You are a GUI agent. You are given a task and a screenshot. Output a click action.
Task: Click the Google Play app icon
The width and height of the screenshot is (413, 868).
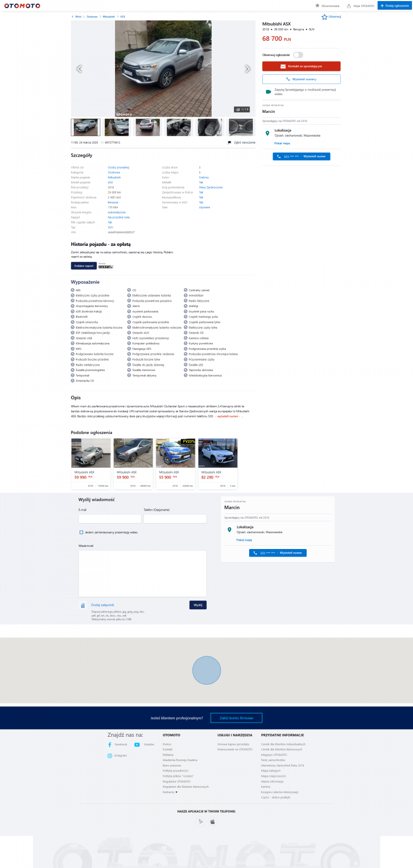[x=201, y=821]
